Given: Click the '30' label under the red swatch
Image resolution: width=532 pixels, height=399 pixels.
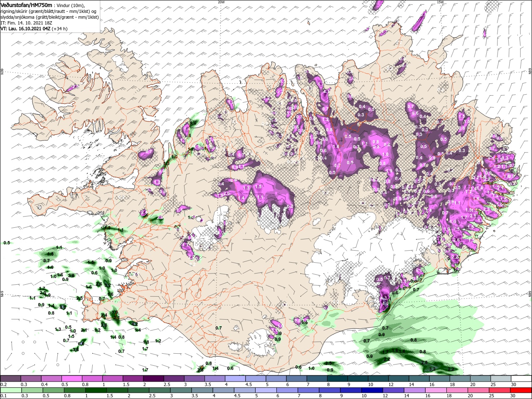Looking at the screenshot, I should pyautogui.click(x=512, y=396).
